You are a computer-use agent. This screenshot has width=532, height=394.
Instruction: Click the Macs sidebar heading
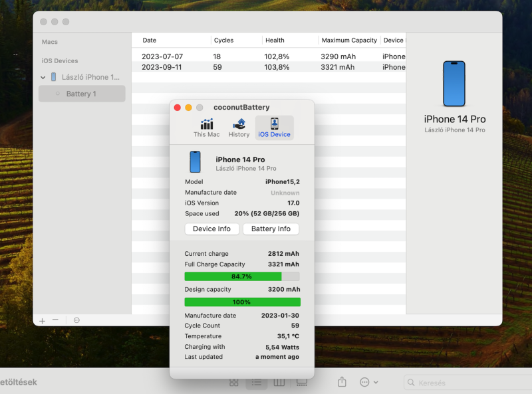(49, 42)
